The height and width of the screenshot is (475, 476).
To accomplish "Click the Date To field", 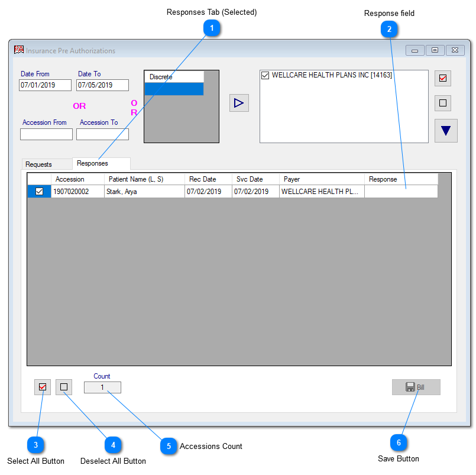I will [102, 85].
